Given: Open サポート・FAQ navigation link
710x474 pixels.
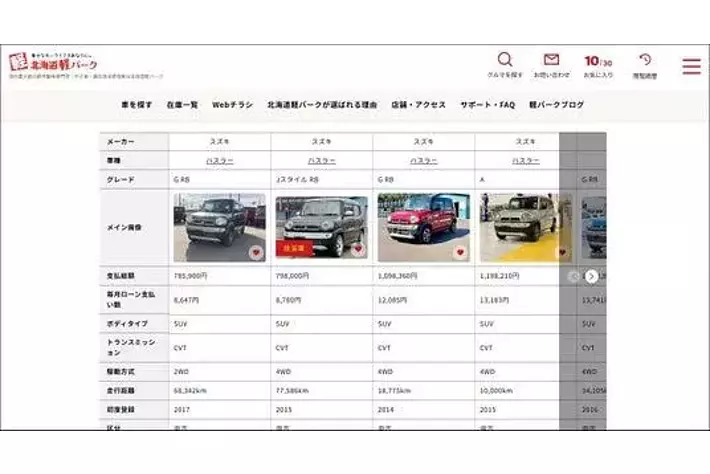Looking at the screenshot, I should [487, 105].
